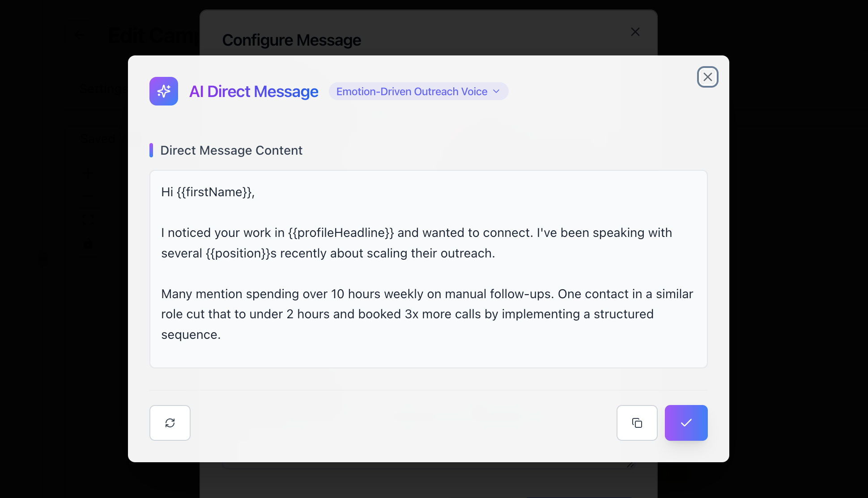Toggle the canvas lock icon
The image size is (868, 498).
[88, 245]
